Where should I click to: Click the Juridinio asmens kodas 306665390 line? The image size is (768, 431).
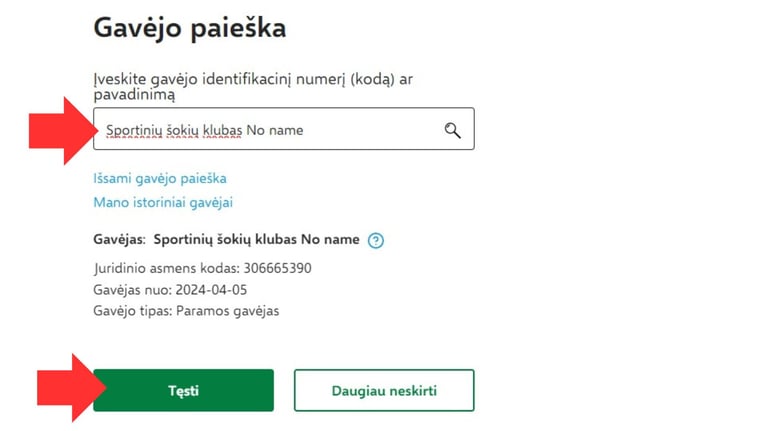coord(202,268)
